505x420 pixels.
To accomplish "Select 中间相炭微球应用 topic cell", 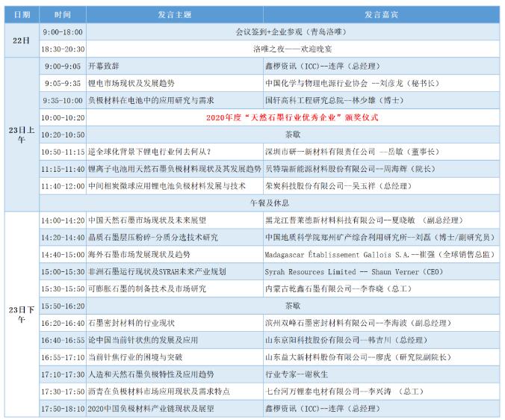I will coord(175,186).
